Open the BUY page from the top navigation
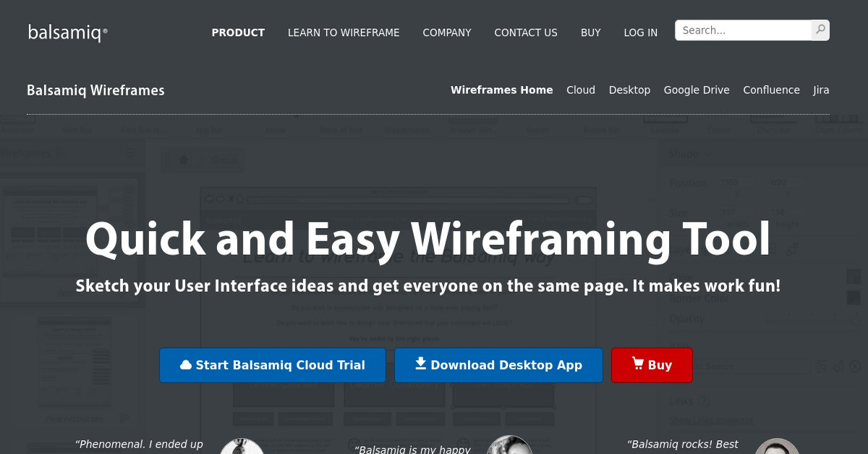Image resolution: width=868 pixels, height=454 pixels. tap(591, 33)
